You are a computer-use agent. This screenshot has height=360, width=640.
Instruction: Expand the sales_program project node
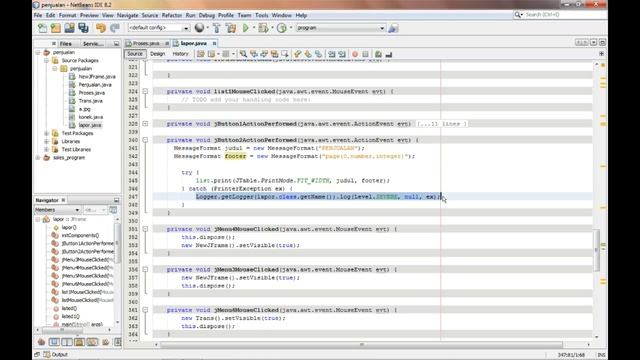point(38,158)
